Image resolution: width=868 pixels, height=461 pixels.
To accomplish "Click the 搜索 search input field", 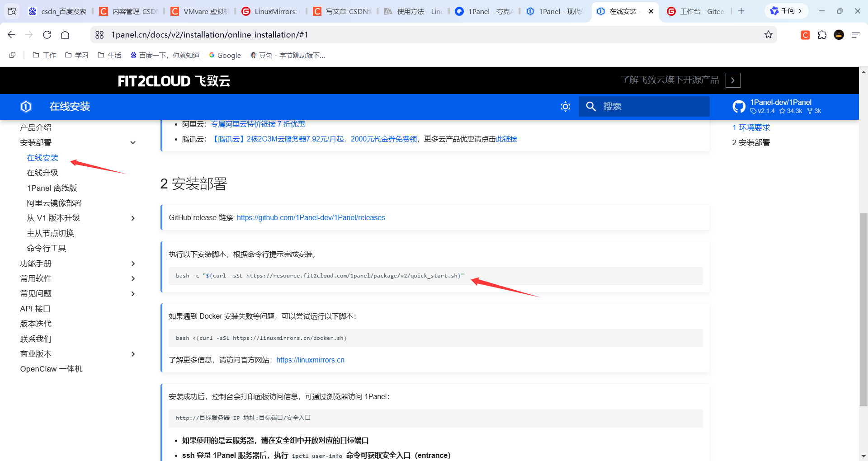I will (x=644, y=107).
